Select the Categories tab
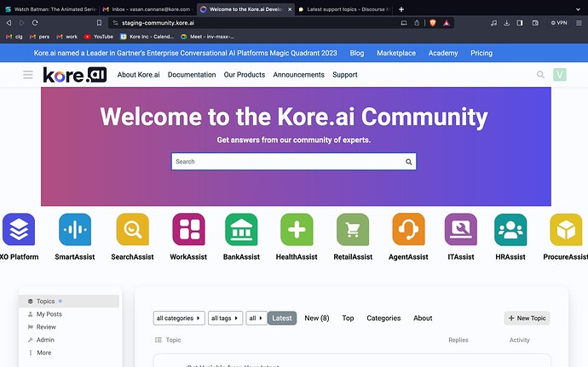This screenshot has height=367, width=588. click(383, 318)
